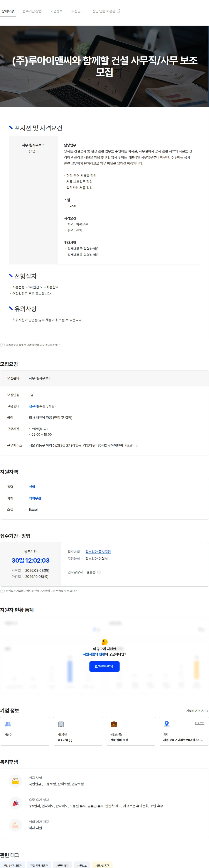Image resolution: width=209 pixels, height=868 pixels.
Task: Click the 중소기업 (-) company type text
Action: pyautogui.click(x=65, y=740)
